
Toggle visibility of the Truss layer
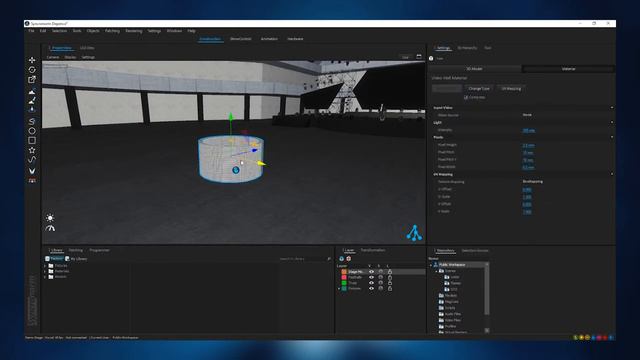(x=371, y=283)
